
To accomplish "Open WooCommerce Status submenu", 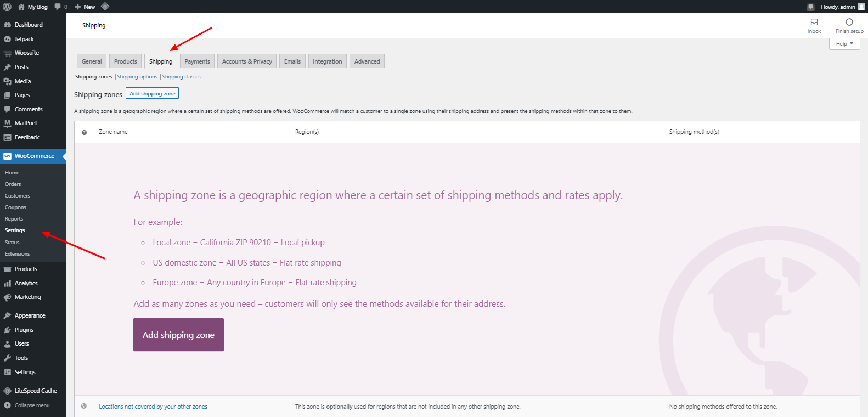I will (12, 243).
